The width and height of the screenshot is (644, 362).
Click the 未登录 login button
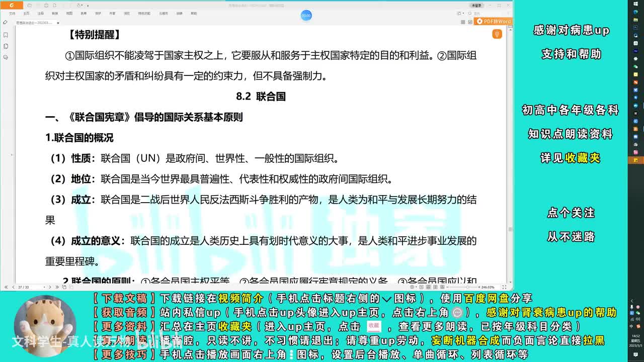(476, 6)
